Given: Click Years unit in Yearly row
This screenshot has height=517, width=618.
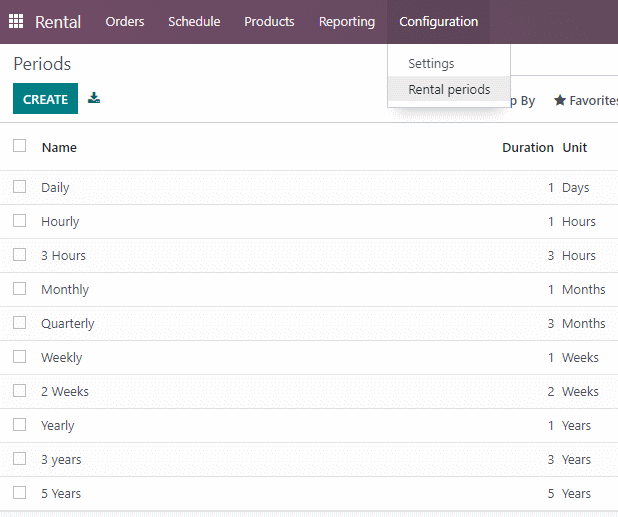Looking at the screenshot, I should [x=576, y=426].
